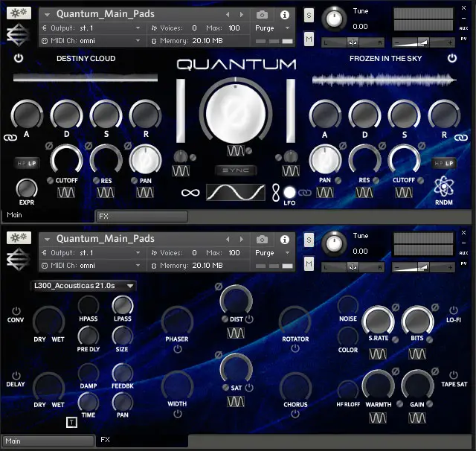Open the L300_Acousticas impulse response dropdown
The image size is (476, 451).
pos(83,286)
